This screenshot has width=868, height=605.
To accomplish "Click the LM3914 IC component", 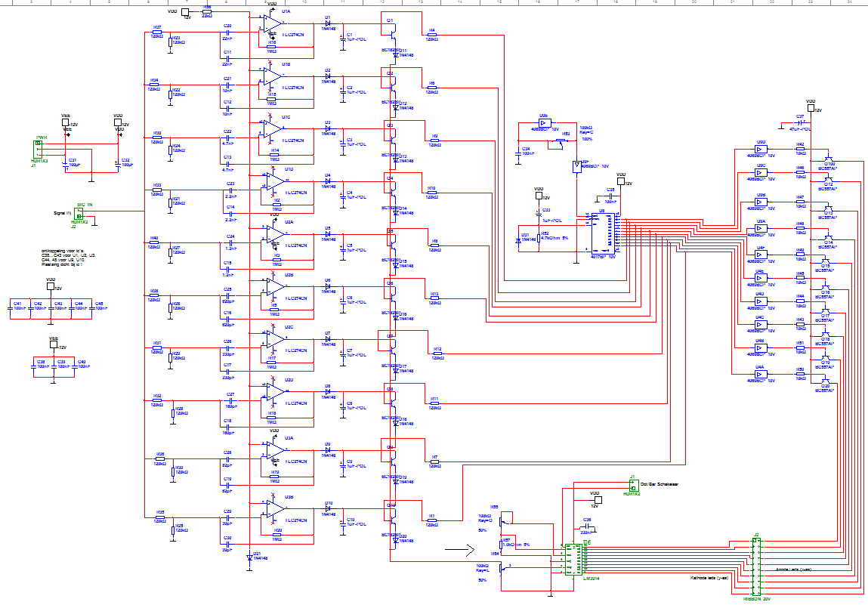I will point(576,559).
